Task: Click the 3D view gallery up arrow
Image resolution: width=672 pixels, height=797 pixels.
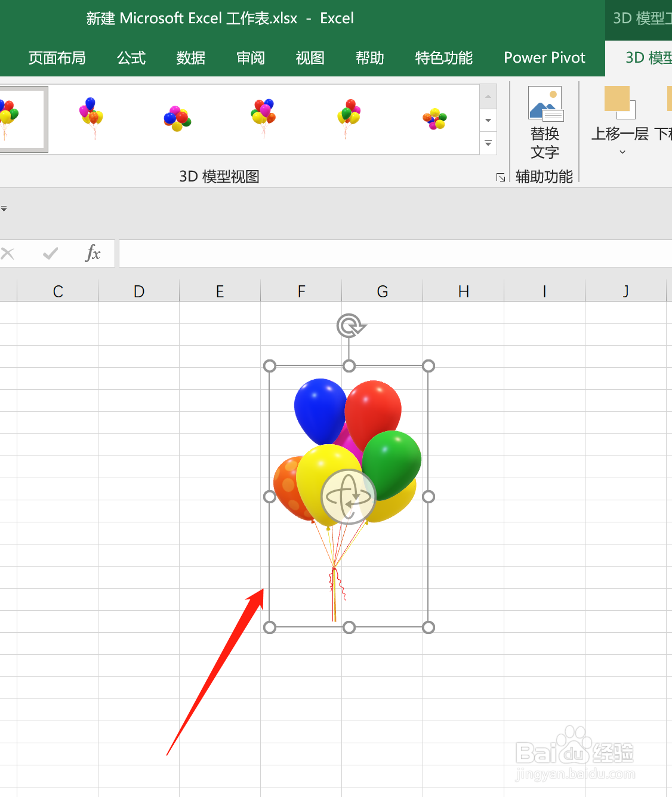Action: 488,96
